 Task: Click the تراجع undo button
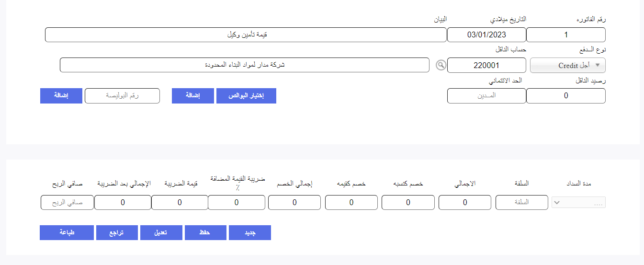117,232
